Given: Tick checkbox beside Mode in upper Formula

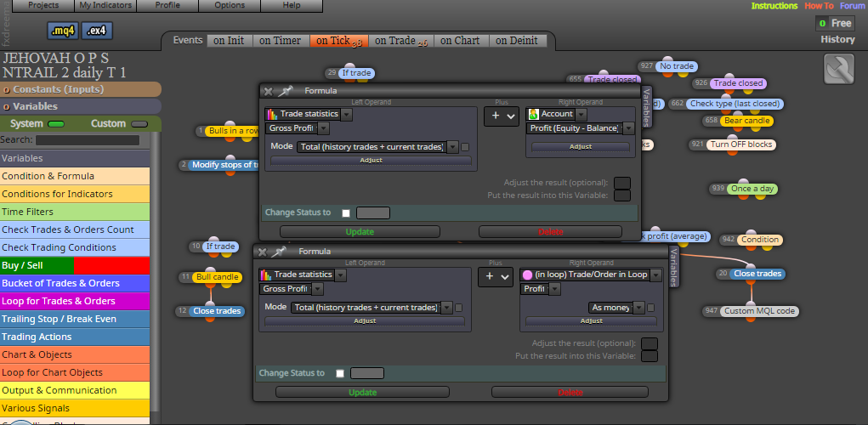Looking at the screenshot, I should click(x=465, y=147).
